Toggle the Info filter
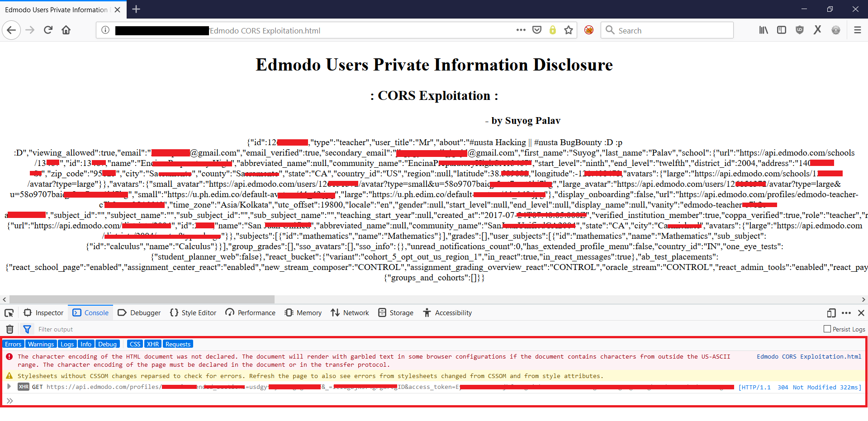The width and height of the screenshot is (868, 421). tap(86, 344)
